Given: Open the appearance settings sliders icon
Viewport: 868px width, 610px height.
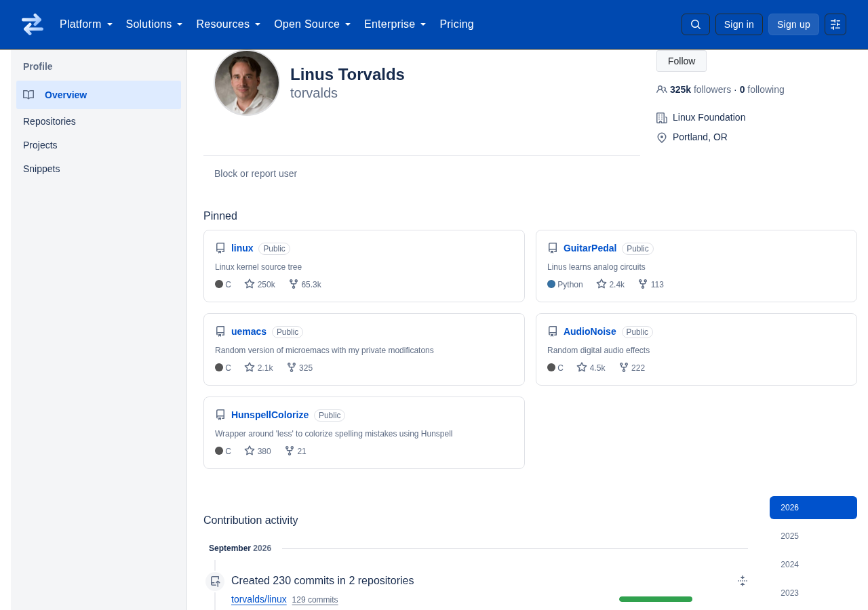Looking at the screenshot, I should pos(835,24).
